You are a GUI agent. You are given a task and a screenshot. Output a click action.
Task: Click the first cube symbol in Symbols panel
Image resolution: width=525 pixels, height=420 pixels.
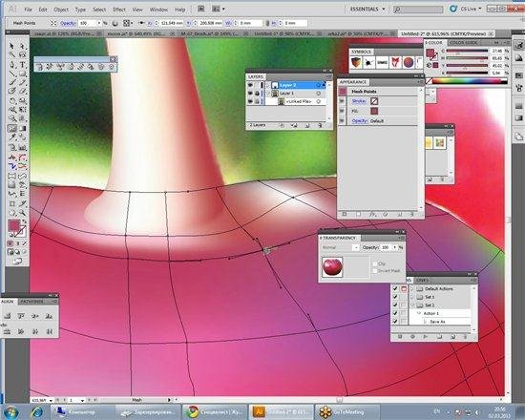coord(356,62)
